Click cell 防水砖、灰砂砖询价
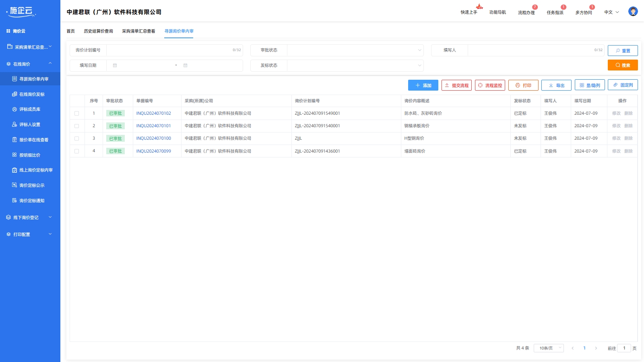Viewport: 644px width, 362px height. coord(423,114)
